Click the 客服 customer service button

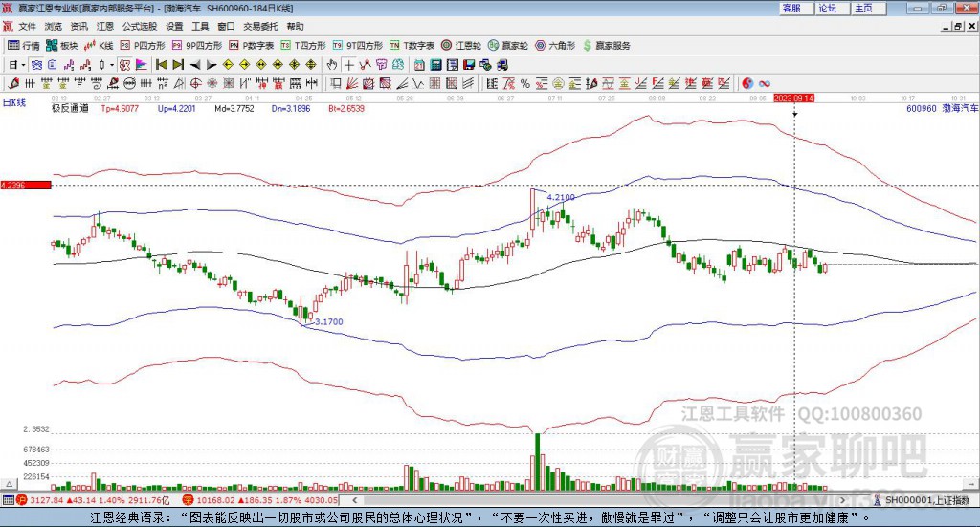point(797,8)
